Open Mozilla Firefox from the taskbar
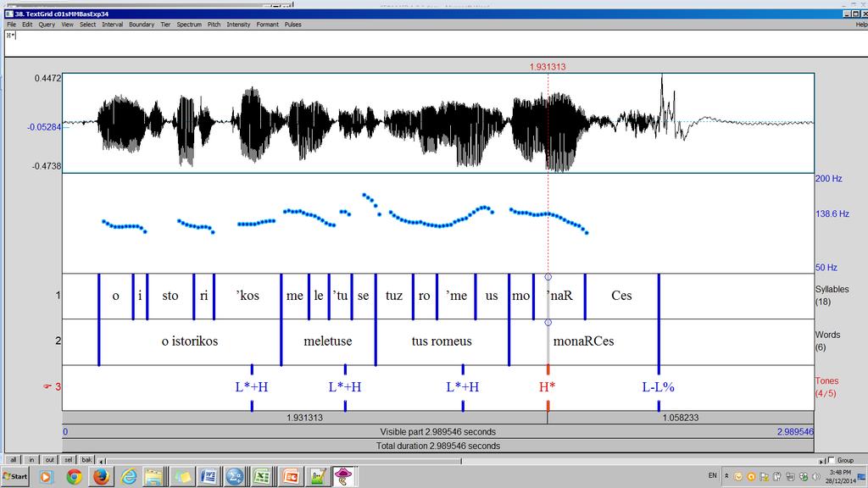The image size is (868, 488). click(102, 476)
